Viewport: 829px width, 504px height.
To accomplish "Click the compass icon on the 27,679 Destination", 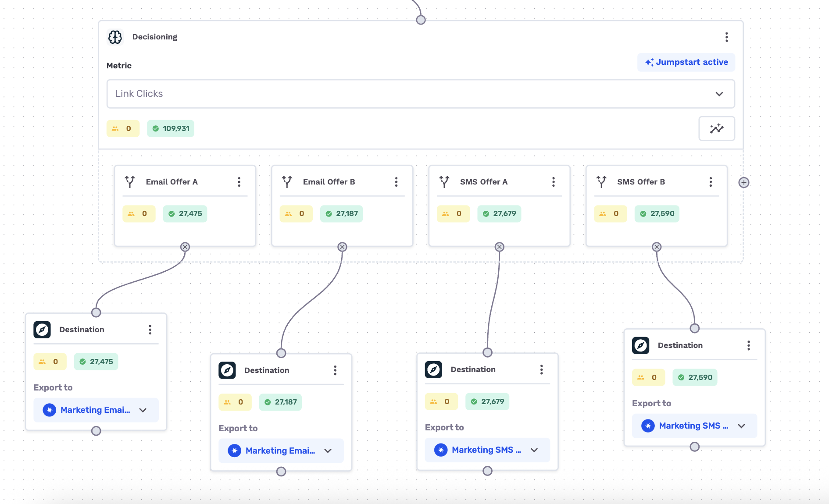I will [433, 369].
